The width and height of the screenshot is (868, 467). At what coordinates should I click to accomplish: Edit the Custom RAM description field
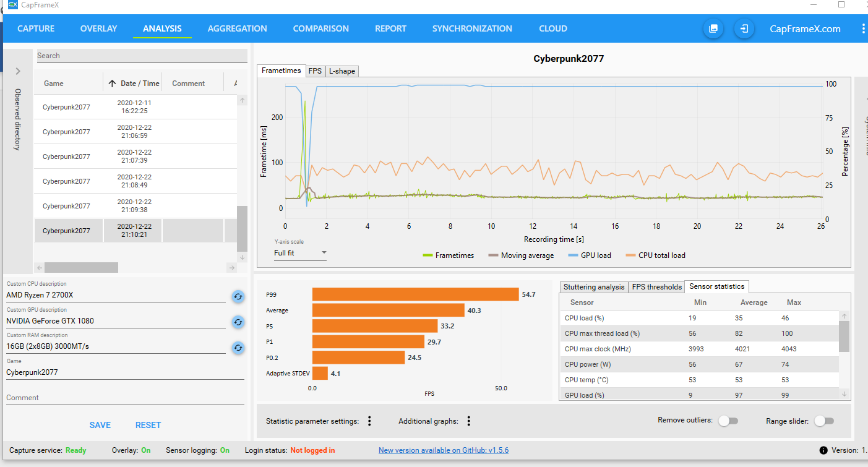point(116,346)
